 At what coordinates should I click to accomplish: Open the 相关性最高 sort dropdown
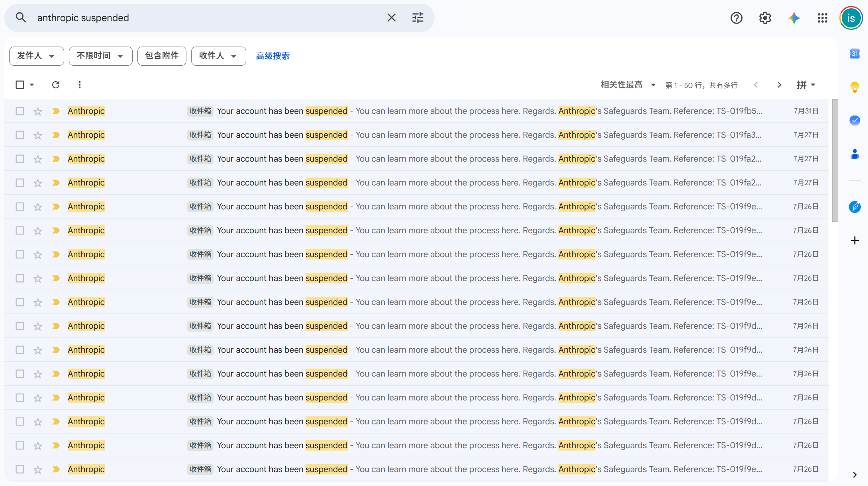pyautogui.click(x=628, y=85)
